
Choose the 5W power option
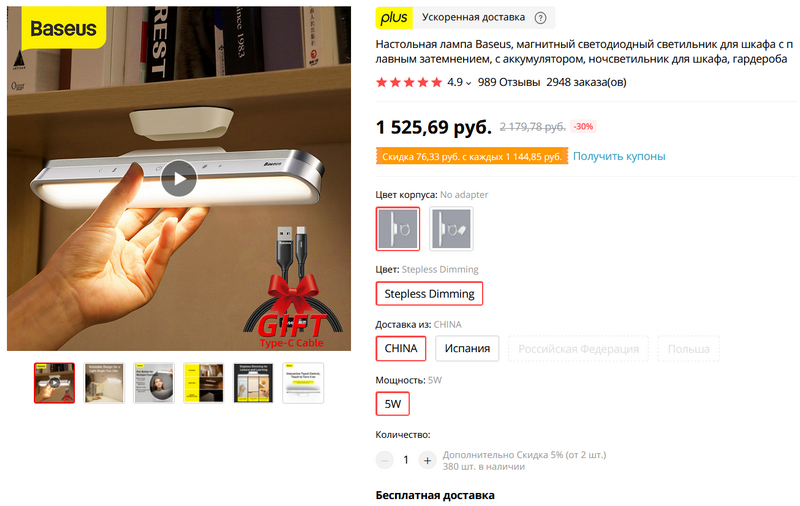coord(392,404)
